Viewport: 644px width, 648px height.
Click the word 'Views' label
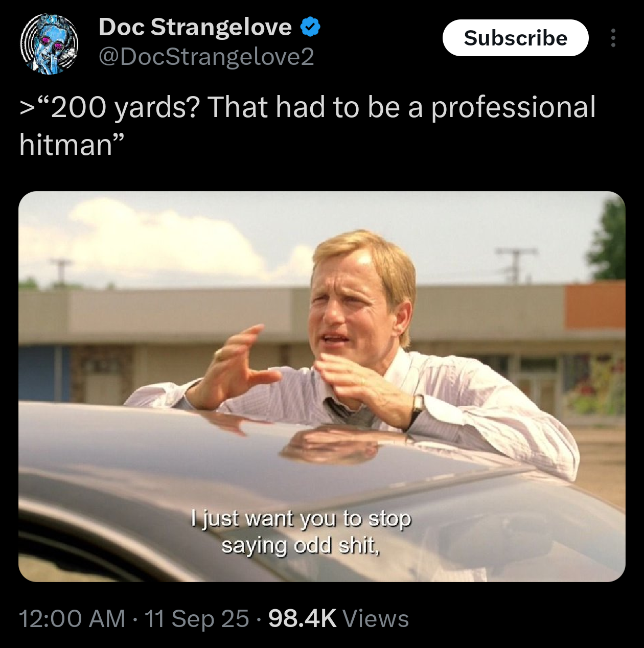(x=376, y=618)
